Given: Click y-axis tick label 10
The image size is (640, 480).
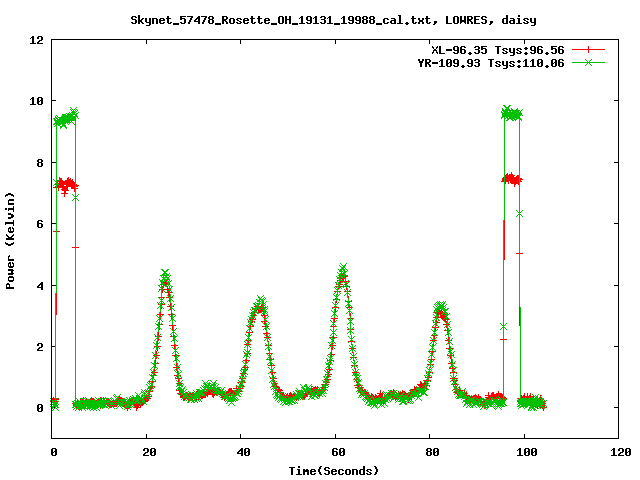Looking at the screenshot, I should [x=36, y=101].
